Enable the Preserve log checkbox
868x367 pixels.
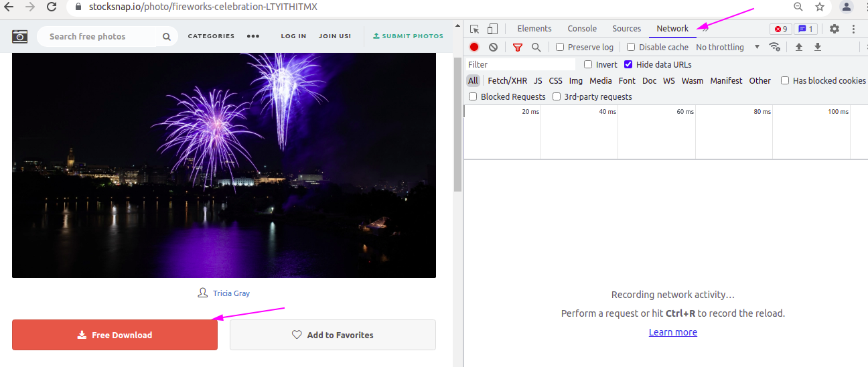560,47
